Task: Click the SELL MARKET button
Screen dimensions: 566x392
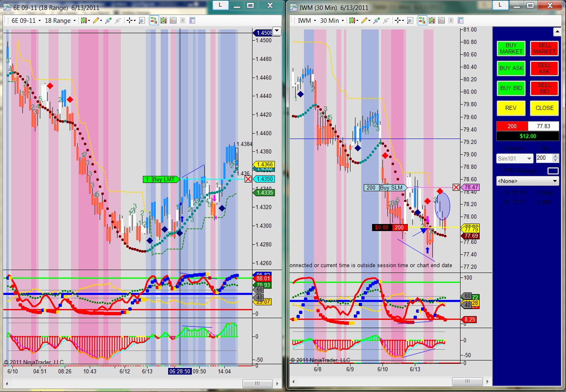Action: 544,49
